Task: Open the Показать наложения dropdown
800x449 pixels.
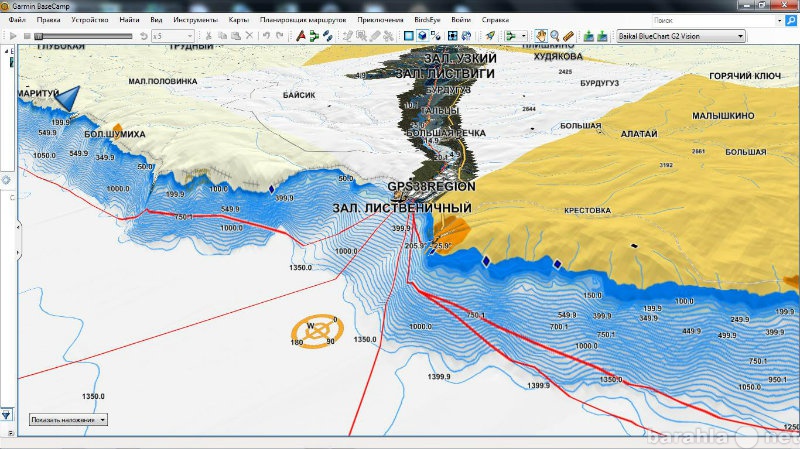Action: (x=68, y=420)
